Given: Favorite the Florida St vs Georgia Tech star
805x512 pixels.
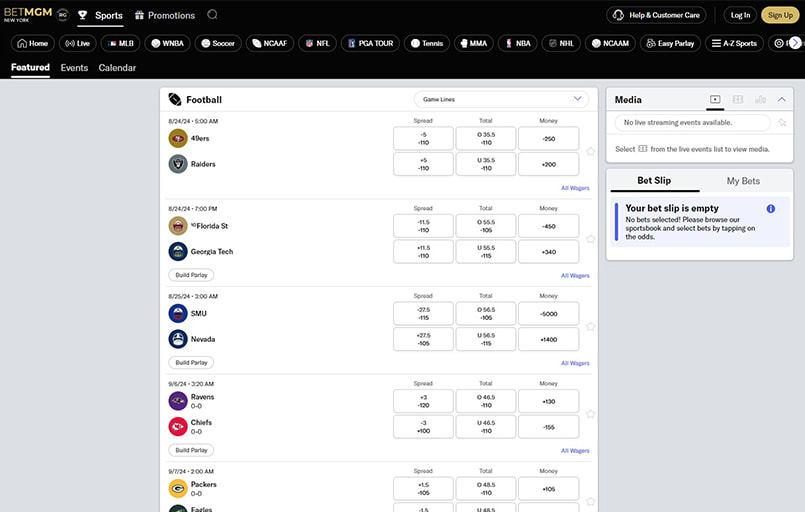Looking at the screenshot, I should tap(590, 239).
